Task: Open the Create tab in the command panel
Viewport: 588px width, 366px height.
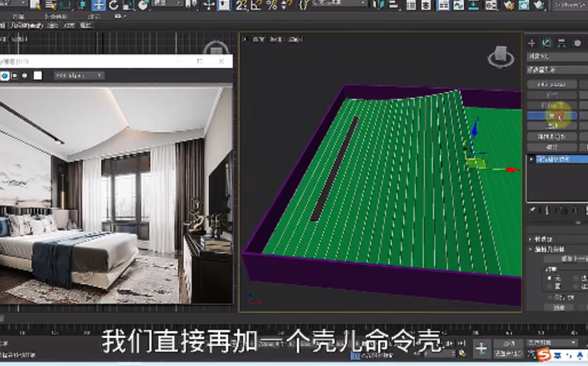Action: tap(531, 43)
